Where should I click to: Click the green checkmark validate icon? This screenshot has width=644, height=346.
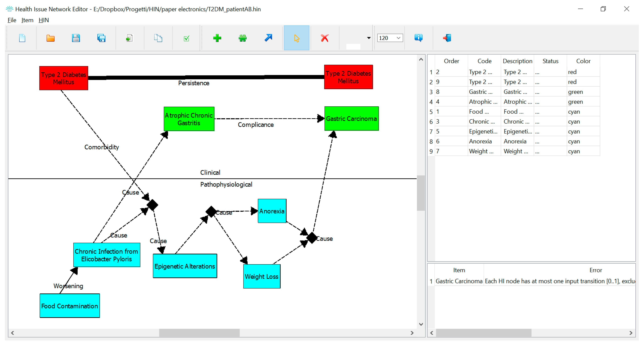point(186,38)
